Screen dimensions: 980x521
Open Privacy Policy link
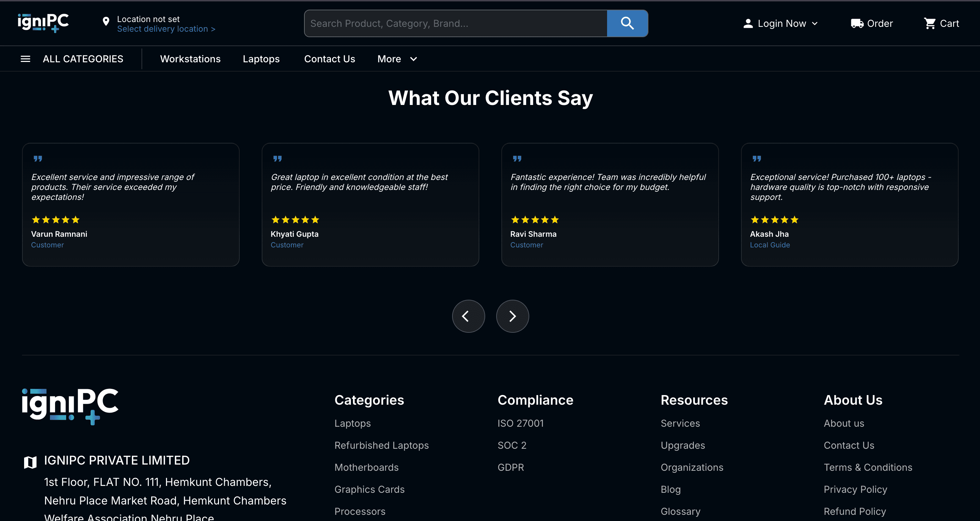[855, 489]
